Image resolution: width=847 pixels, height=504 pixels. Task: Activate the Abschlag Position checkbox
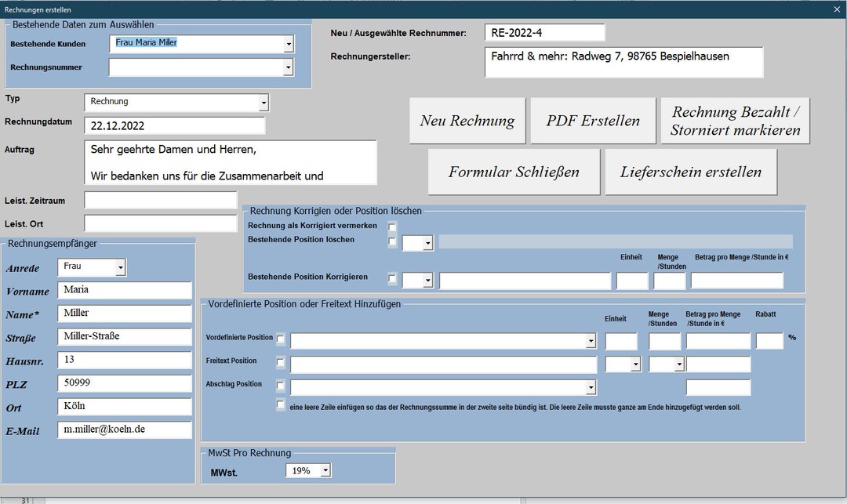click(x=281, y=386)
